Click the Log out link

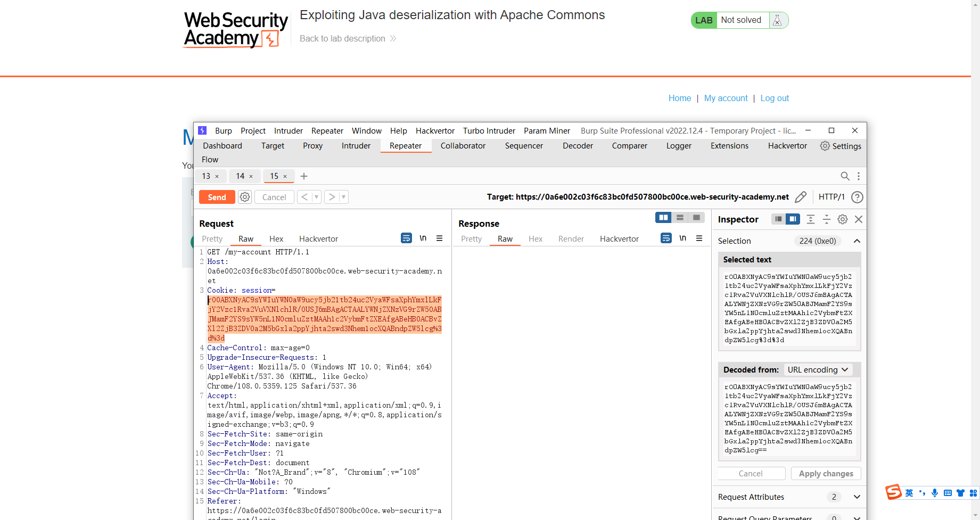coord(775,98)
